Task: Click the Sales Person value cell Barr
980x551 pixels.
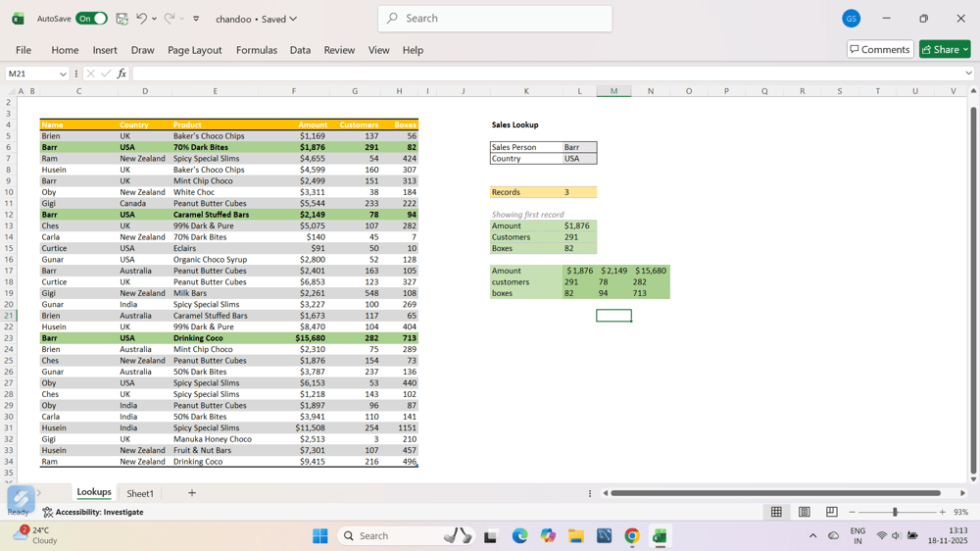Action: 579,148
